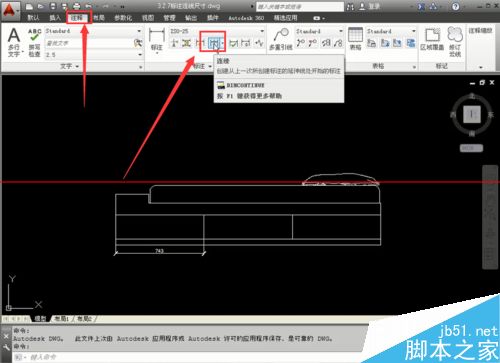
Task: Select the 多行文字 multiline text tool
Action: (14, 43)
